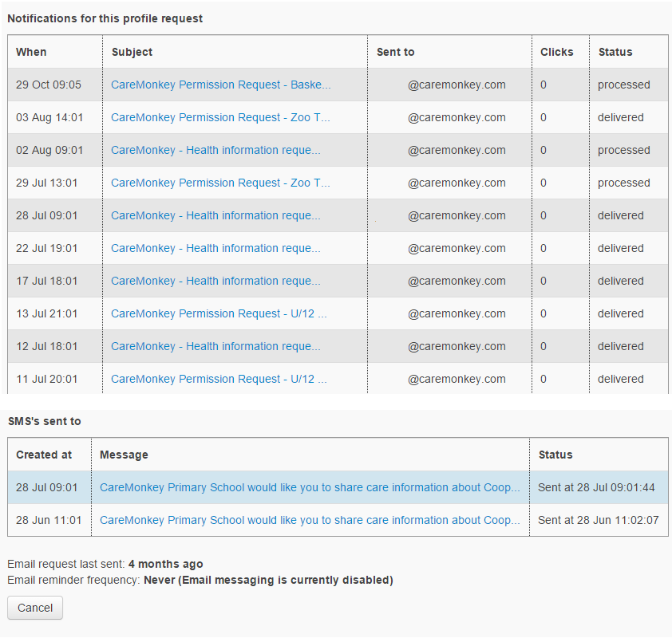Click the @caremonkey.com address in the 13 Jul row

tap(457, 314)
